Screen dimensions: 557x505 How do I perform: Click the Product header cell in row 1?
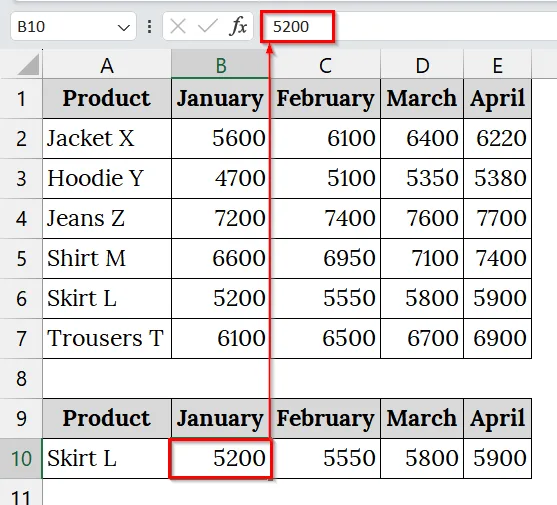pyautogui.click(x=107, y=99)
